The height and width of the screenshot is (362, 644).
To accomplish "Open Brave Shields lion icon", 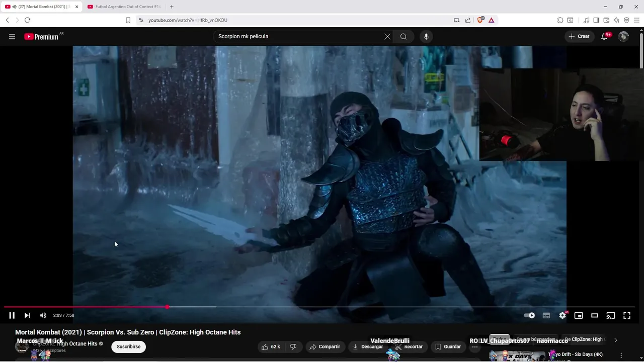I will coord(480,20).
